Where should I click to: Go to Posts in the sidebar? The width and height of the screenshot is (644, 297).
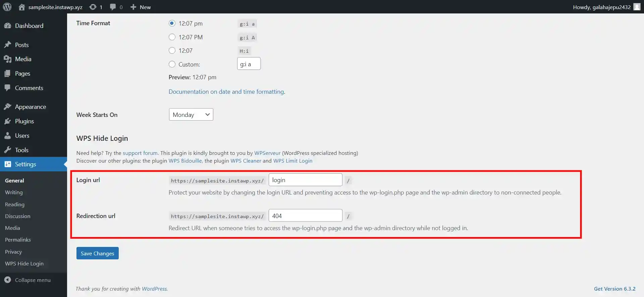tap(34, 45)
